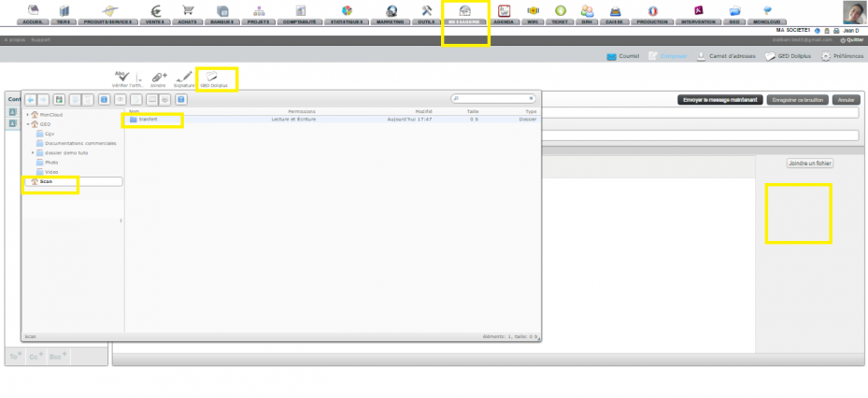Collapse the GED tree node
The height and width of the screenshot is (398, 868).
[28, 124]
